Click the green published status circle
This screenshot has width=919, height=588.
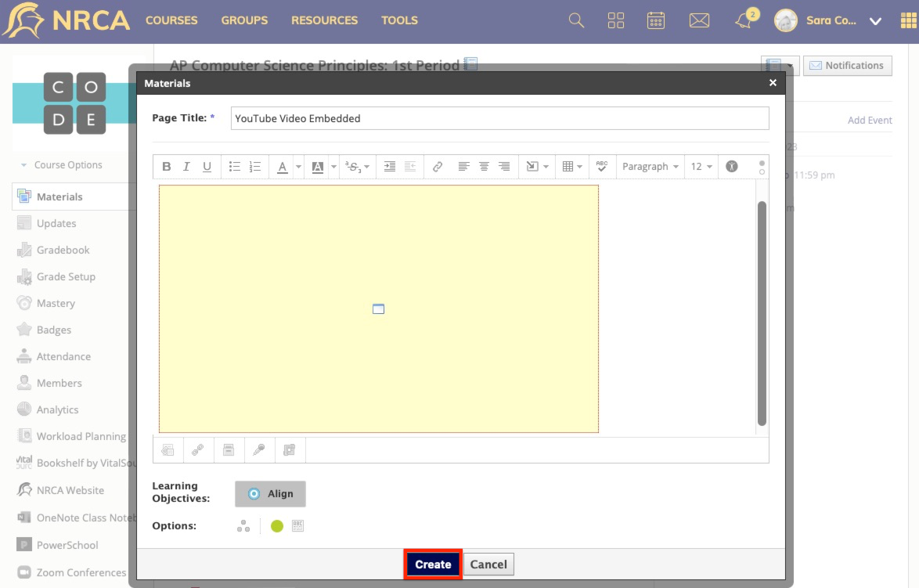tap(276, 525)
